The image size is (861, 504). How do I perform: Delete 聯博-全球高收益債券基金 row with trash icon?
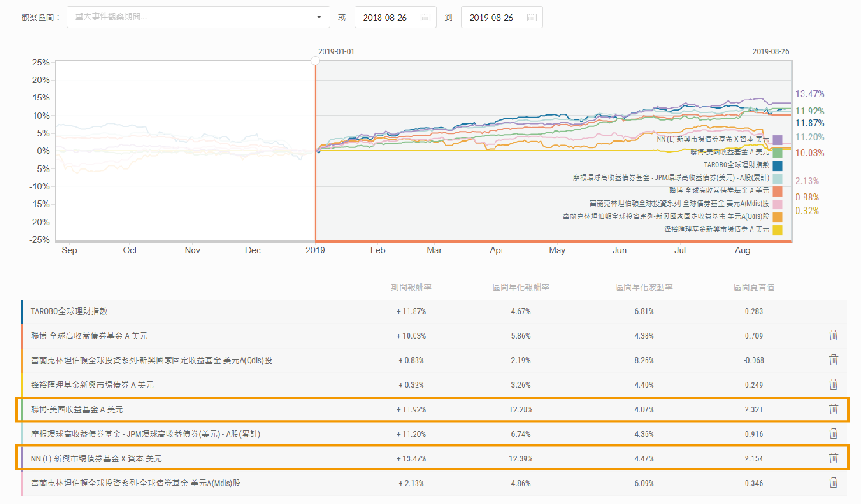click(x=833, y=336)
